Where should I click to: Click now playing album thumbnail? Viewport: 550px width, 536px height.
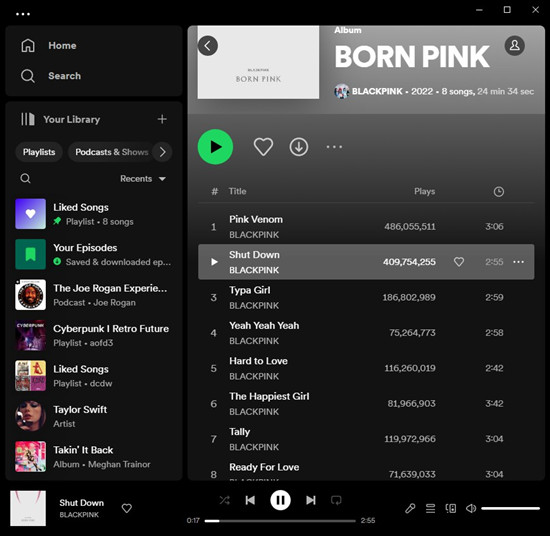(28, 508)
